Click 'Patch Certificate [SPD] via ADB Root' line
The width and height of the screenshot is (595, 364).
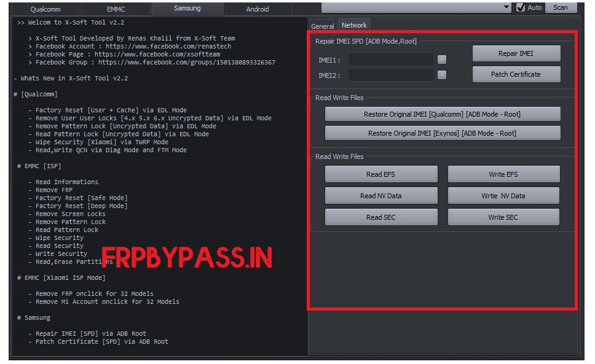pyautogui.click(x=98, y=341)
